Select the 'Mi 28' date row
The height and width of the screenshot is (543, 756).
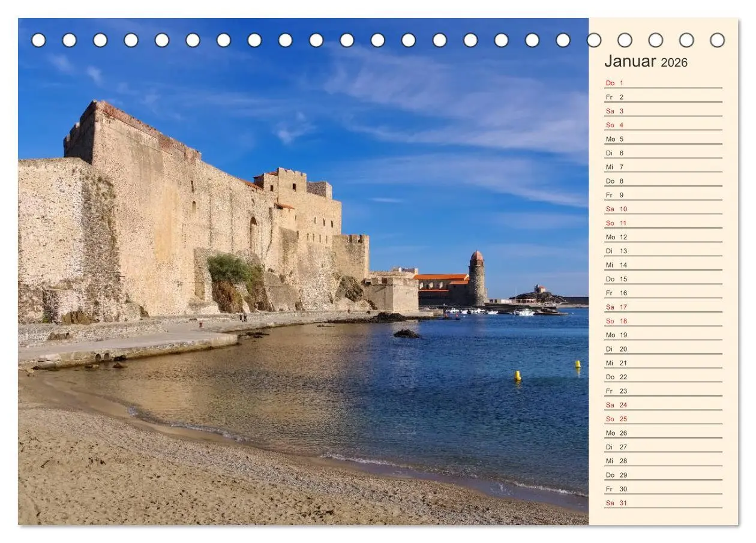[x=663, y=461]
